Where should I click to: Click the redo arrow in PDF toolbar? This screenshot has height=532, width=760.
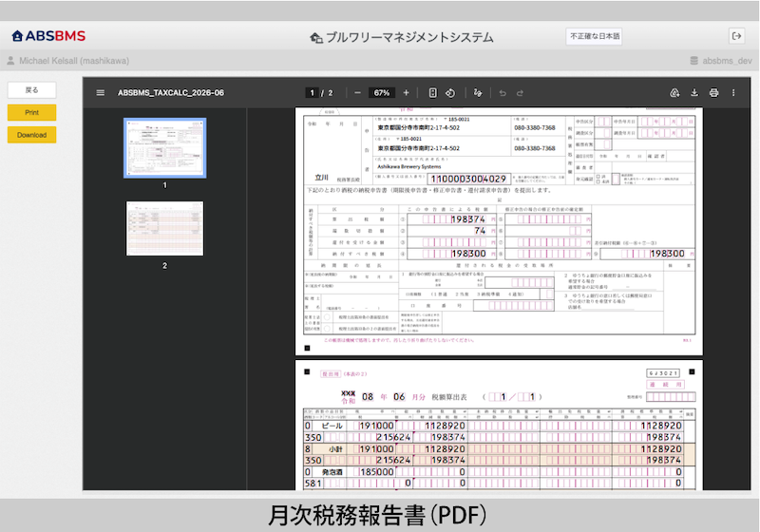coord(520,92)
